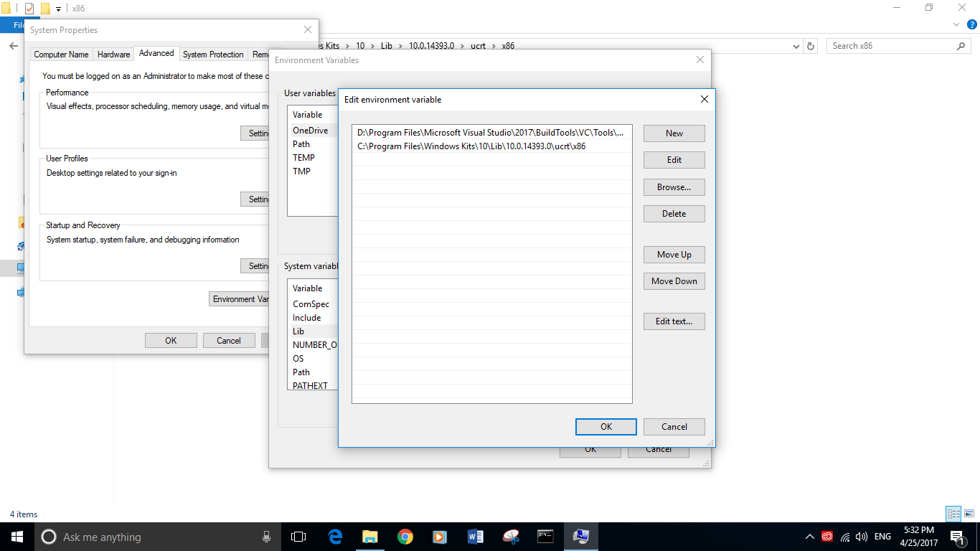Open Snipping Tool from taskbar
This screenshot has height=551, width=980.
coord(511,537)
